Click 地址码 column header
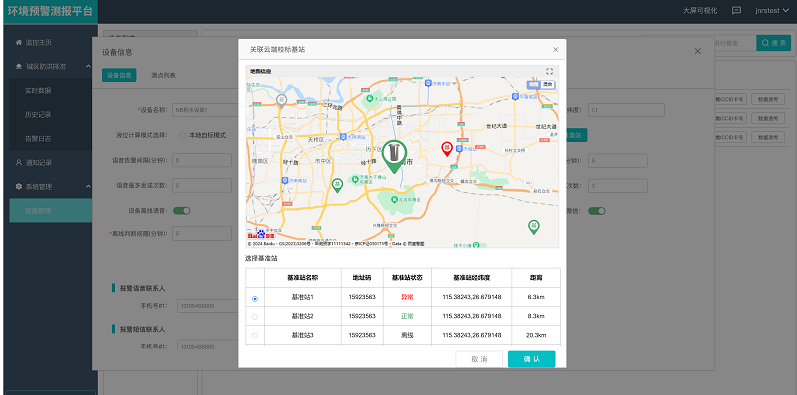797x395 pixels. (x=362, y=278)
